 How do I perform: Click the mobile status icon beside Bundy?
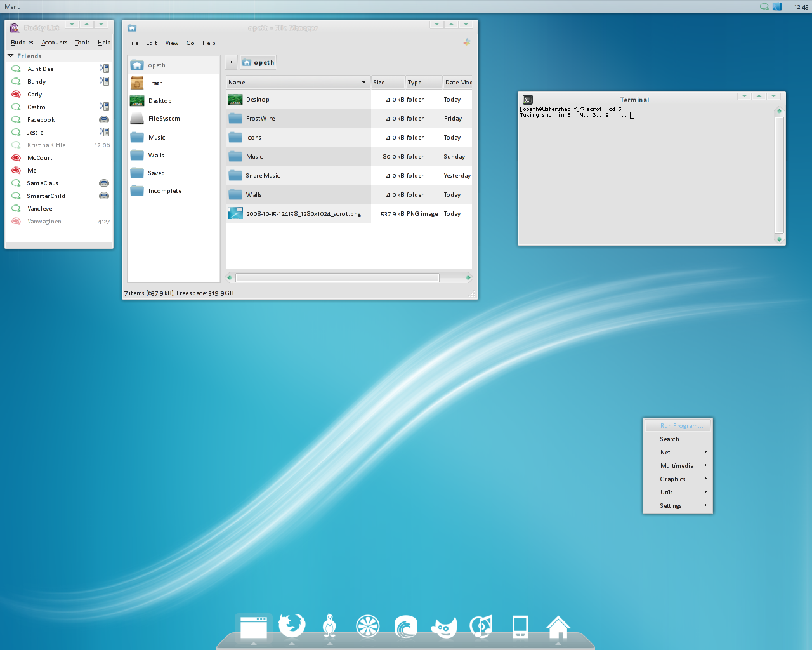(104, 81)
